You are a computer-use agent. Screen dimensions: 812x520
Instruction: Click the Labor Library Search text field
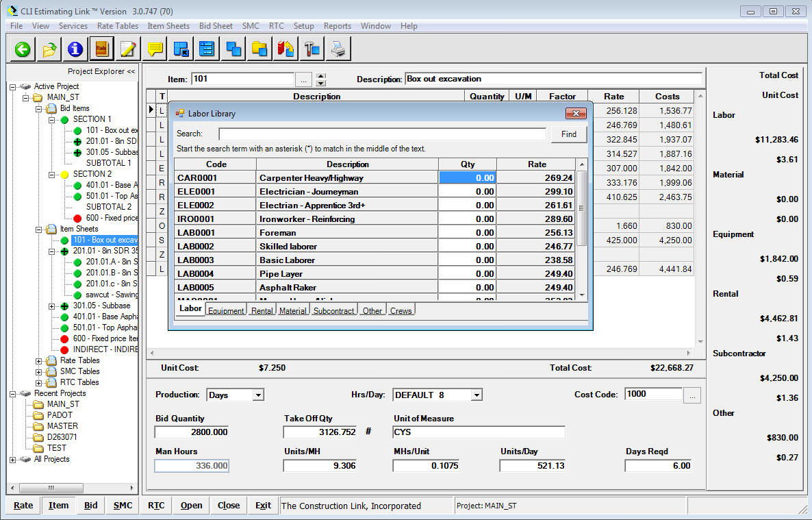point(381,134)
